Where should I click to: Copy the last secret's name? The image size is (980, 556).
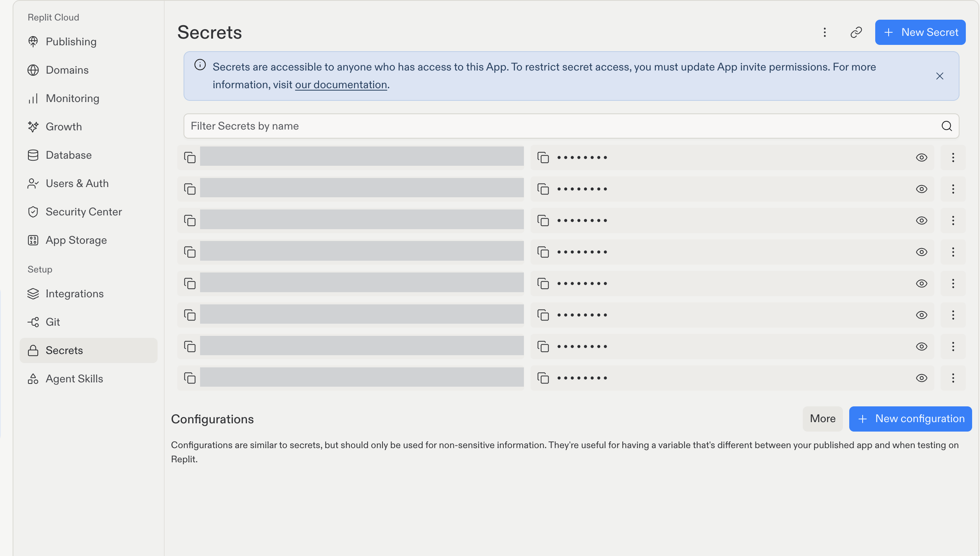tap(190, 378)
